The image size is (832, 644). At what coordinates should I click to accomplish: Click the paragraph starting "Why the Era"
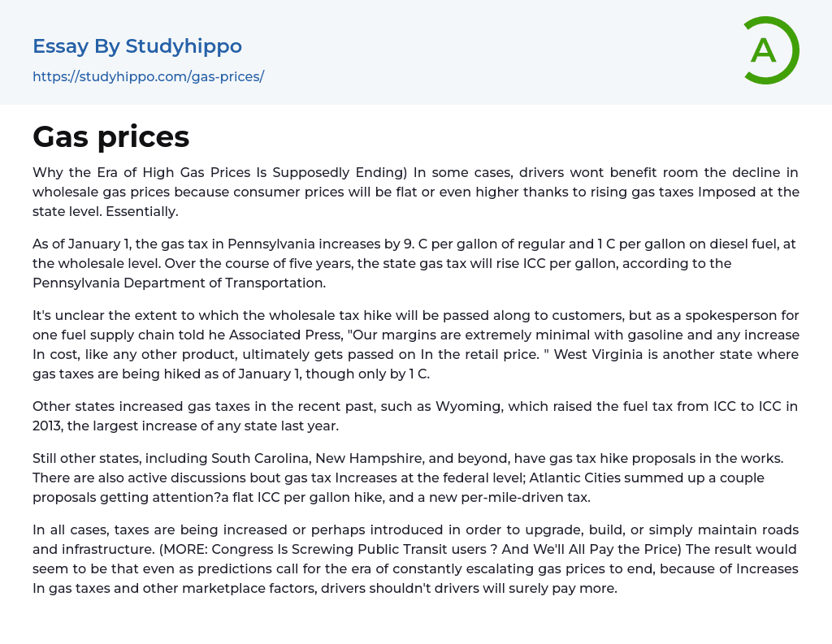pyautogui.click(x=415, y=192)
